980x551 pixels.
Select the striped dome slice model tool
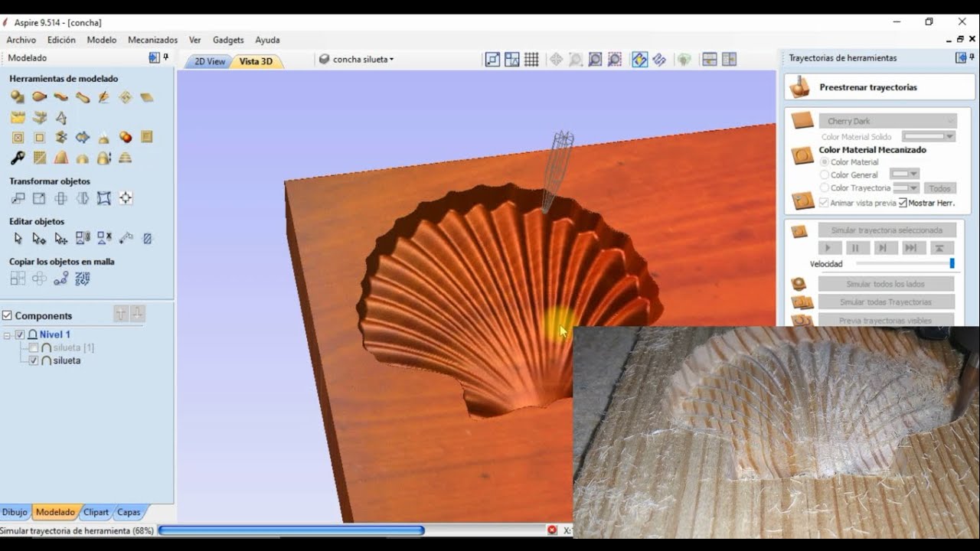(x=126, y=158)
